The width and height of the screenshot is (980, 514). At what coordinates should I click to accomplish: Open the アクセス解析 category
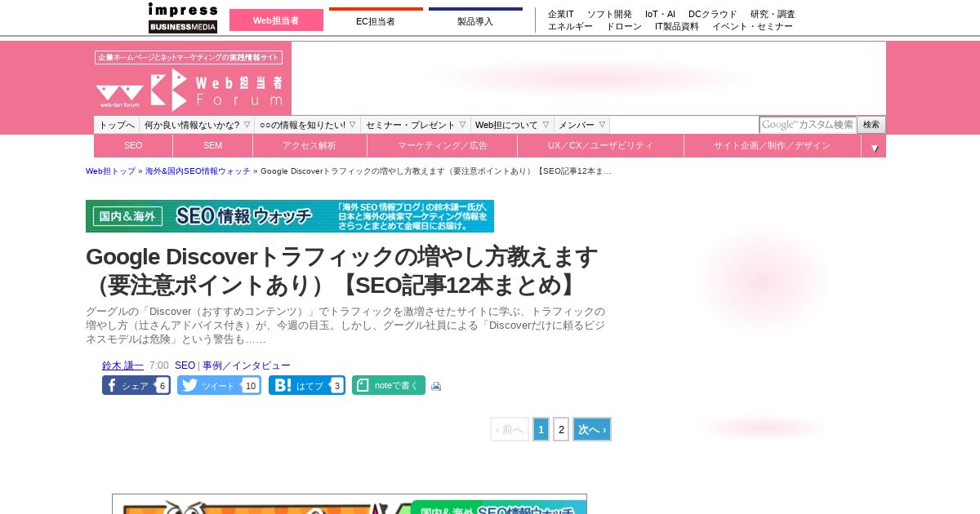(310, 146)
